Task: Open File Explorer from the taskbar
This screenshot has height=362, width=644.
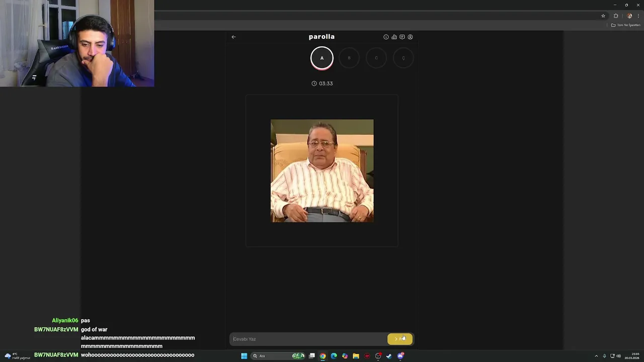Action: pyautogui.click(x=356, y=356)
